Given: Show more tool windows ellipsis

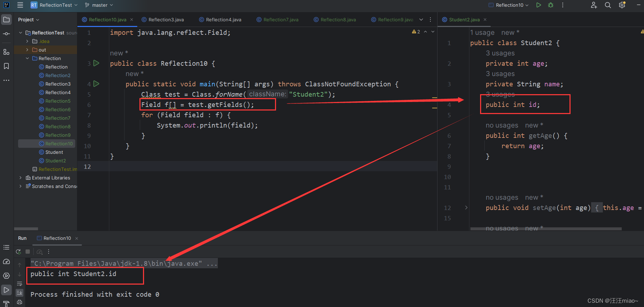Looking at the screenshot, I should [x=6, y=80].
